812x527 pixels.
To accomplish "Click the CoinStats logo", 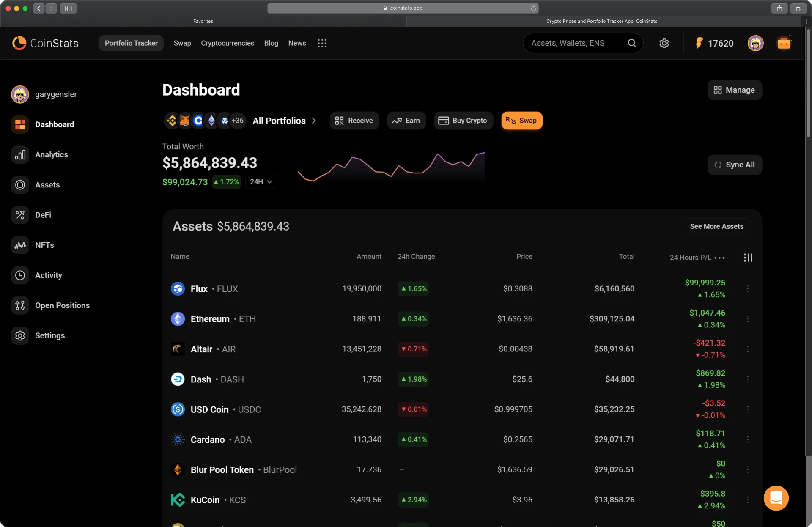I will (45, 43).
